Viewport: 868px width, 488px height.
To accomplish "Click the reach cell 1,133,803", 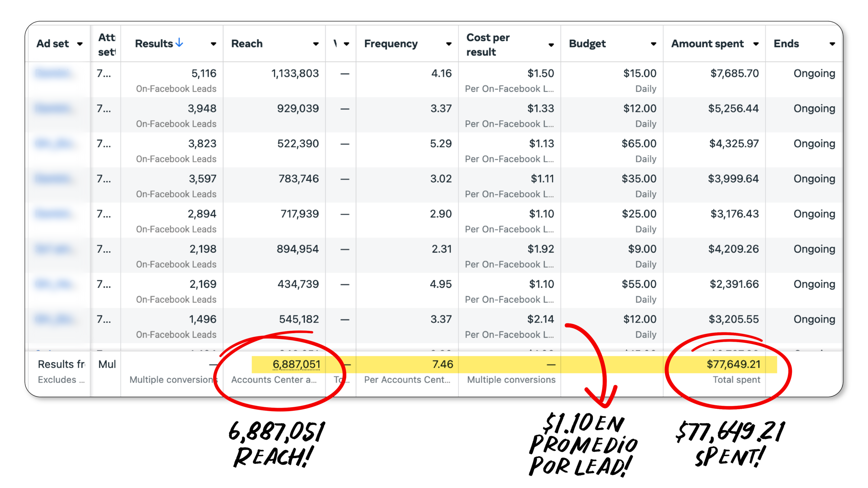I will pos(295,73).
